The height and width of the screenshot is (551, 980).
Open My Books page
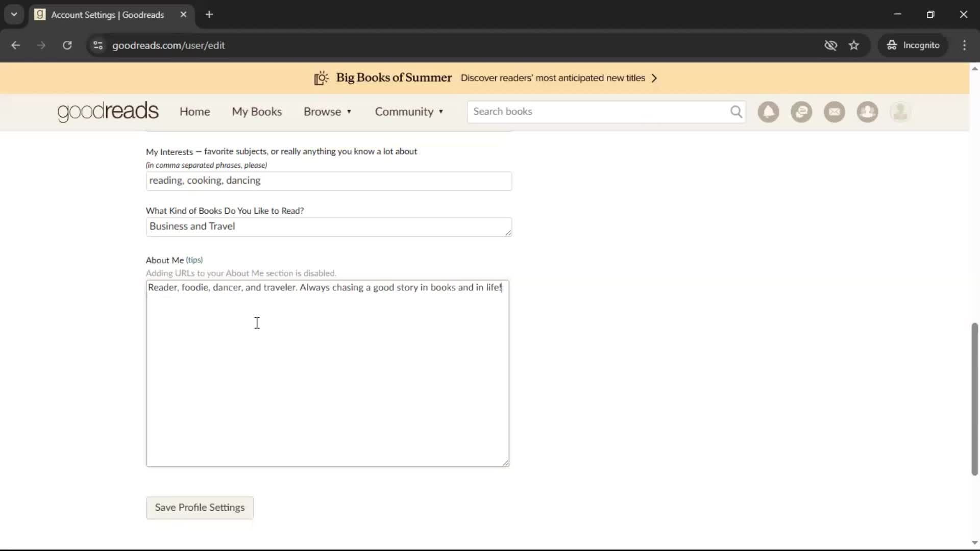[257, 112]
